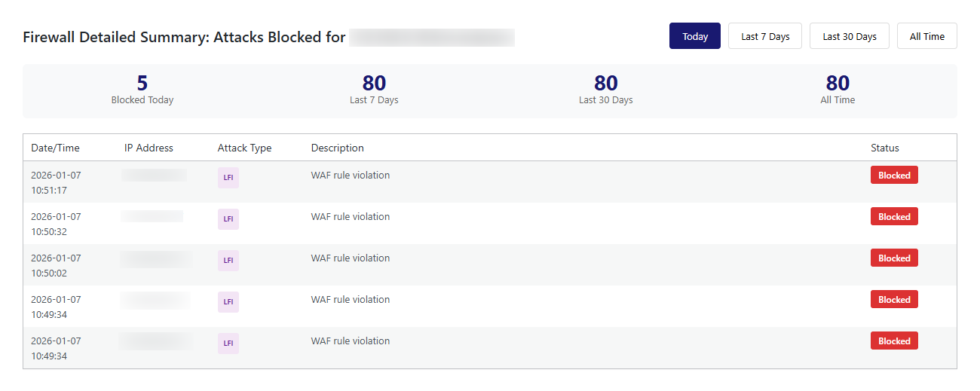Viewport: 980px width, 391px height.
Task: Click the Last 30 Days stat of 80
Action: point(605,84)
